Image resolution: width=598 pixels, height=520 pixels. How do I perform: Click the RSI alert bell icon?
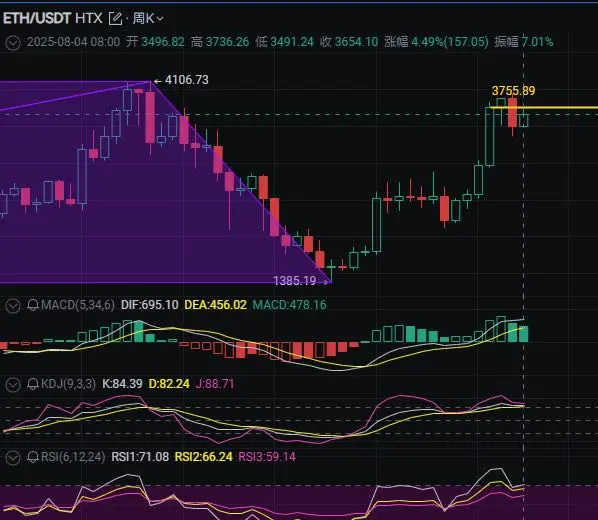[x=33, y=457]
